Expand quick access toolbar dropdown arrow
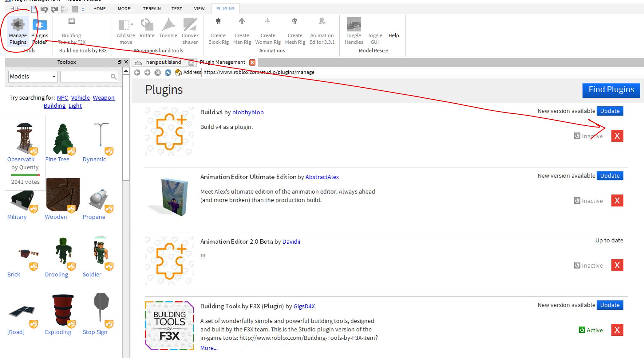644x358 pixels. (x=83, y=10)
